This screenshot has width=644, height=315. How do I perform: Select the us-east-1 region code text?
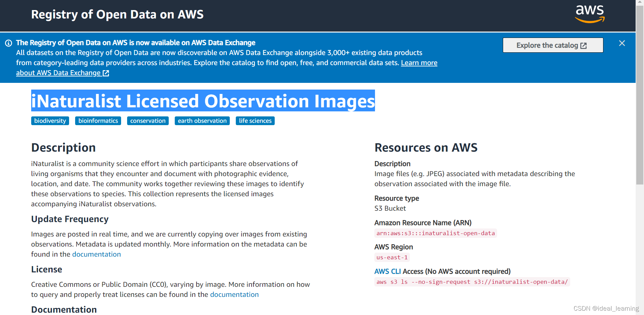tap(392, 257)
